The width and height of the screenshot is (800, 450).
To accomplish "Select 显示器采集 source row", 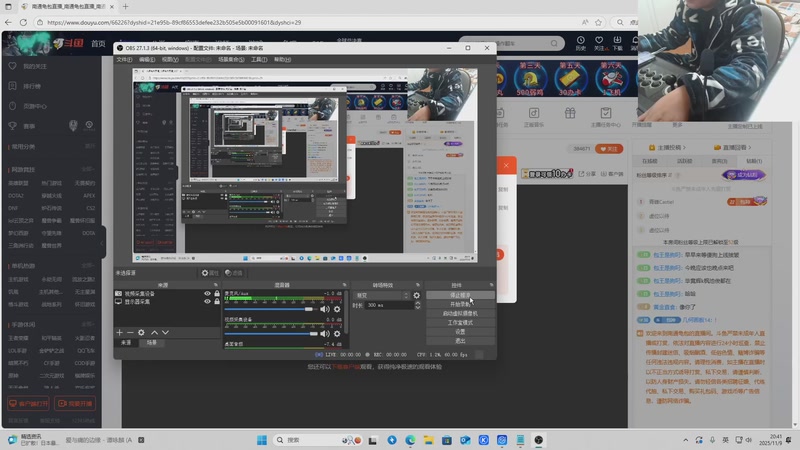I will 167,302.
